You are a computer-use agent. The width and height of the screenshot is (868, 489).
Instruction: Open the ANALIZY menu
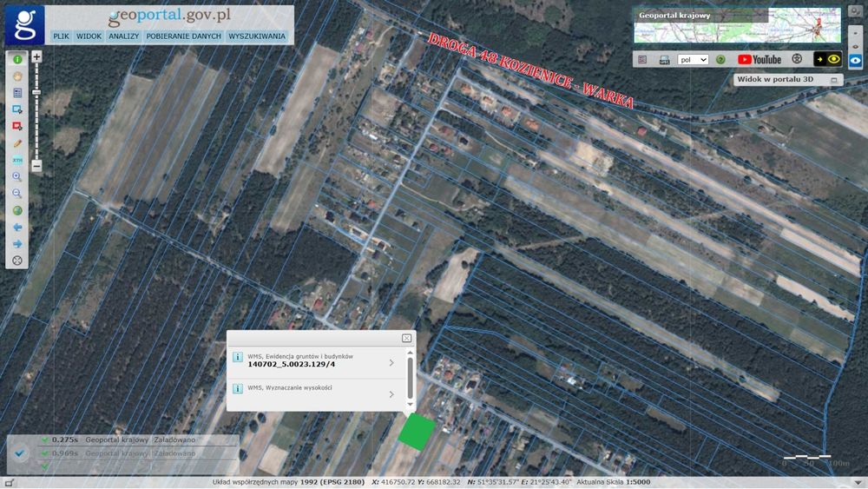[123, 36]
